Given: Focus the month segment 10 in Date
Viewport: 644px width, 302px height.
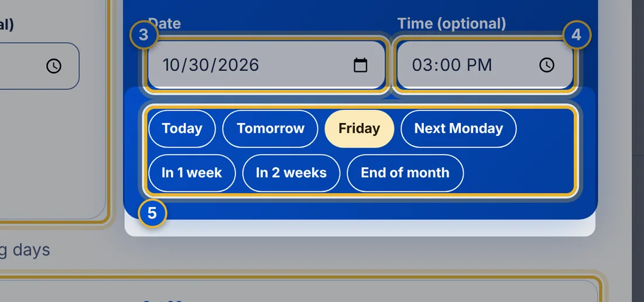Looking at the screenshot, I should [x=172, y=65].
